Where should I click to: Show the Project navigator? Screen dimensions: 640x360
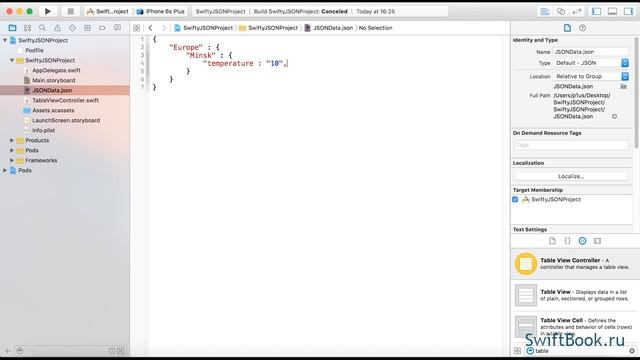pos(12,28)
